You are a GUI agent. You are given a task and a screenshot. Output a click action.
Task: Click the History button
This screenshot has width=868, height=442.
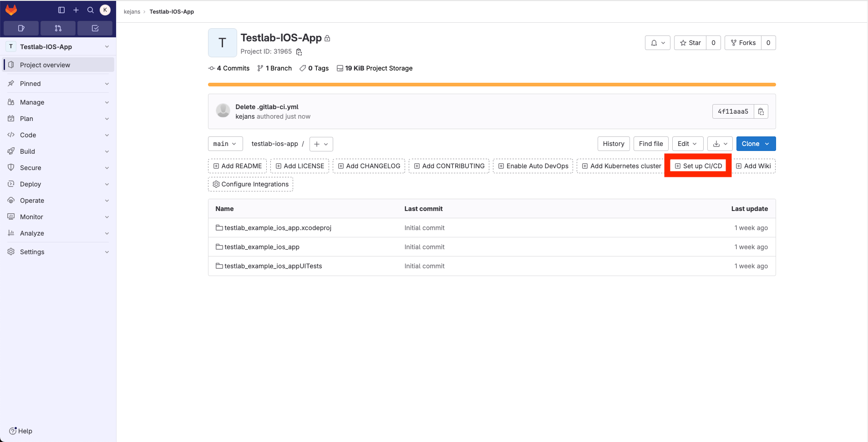614,144
